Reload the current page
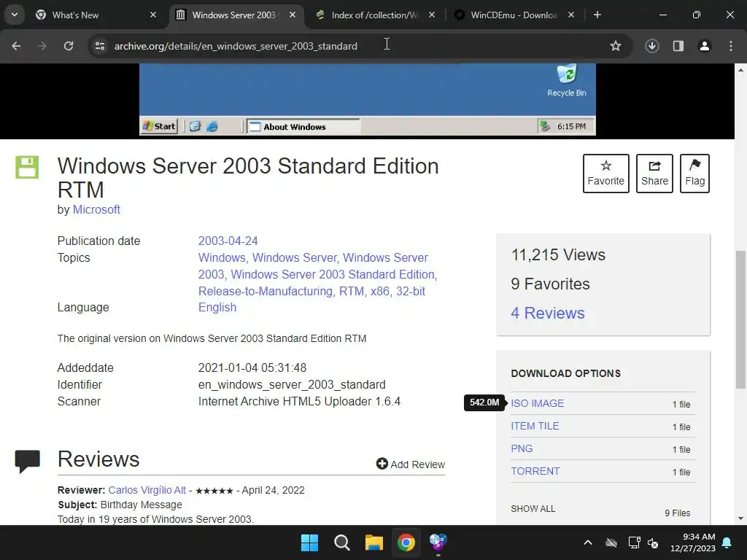Image resolution: width=747 pixels, height=560 pixels. click(69, 46)
